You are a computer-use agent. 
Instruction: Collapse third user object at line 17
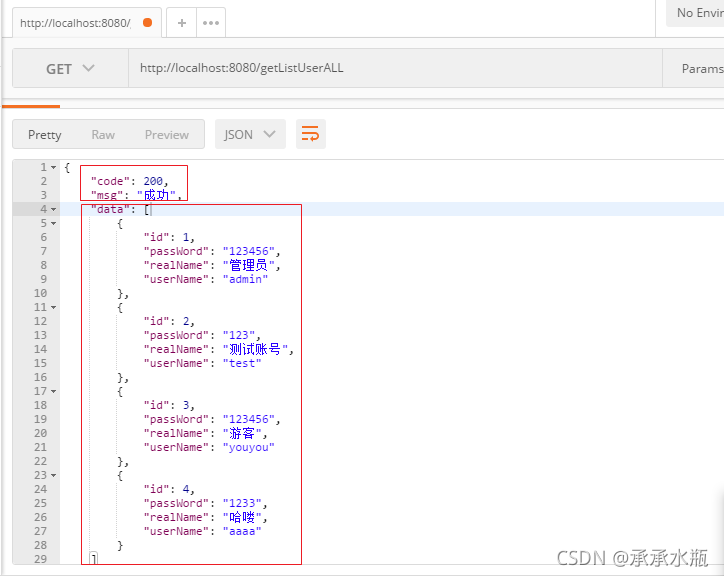pyautogui.click(x=54, y=391)
